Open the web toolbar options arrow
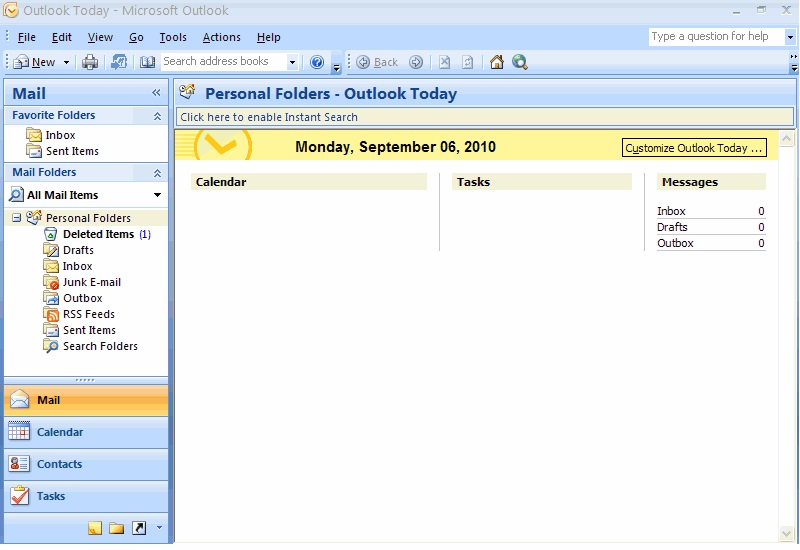Image resolution: width=800 pixels, height=550 pixels. coord(793,67)
